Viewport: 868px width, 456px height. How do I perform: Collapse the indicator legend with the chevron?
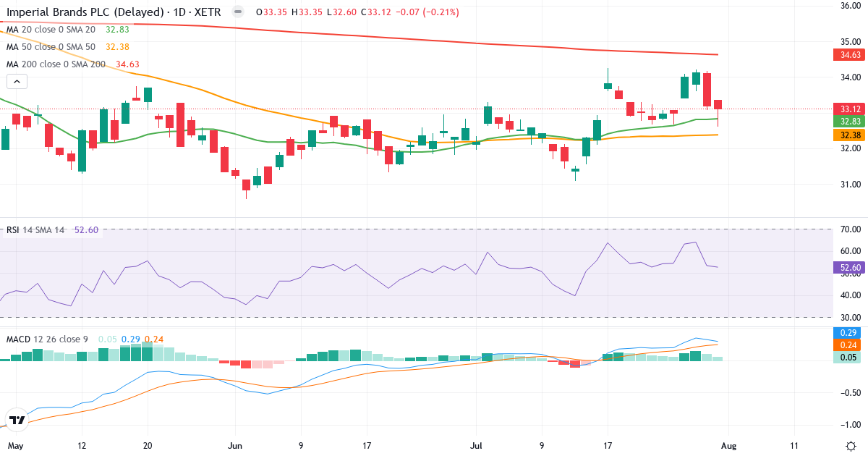tap(16, 81)
